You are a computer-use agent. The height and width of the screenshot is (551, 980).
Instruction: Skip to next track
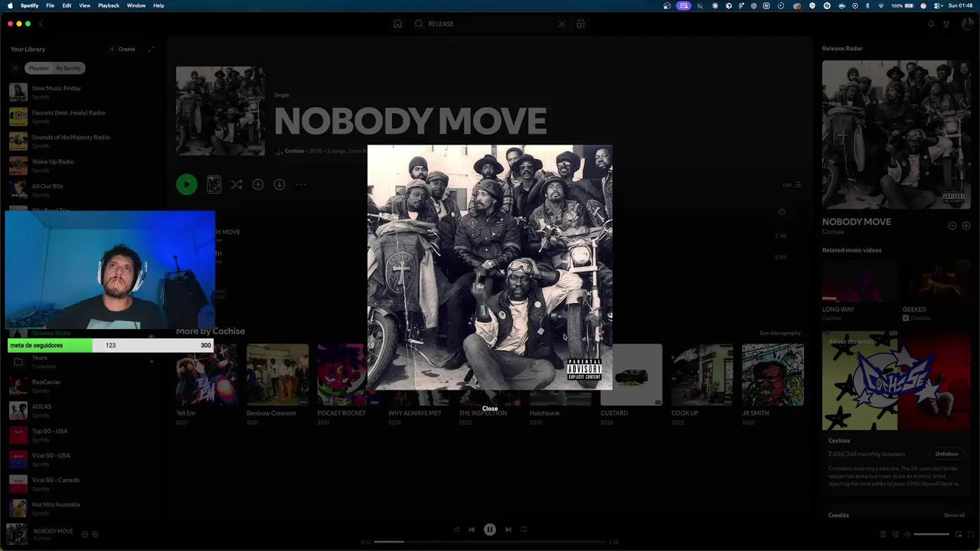coord(508,529)
